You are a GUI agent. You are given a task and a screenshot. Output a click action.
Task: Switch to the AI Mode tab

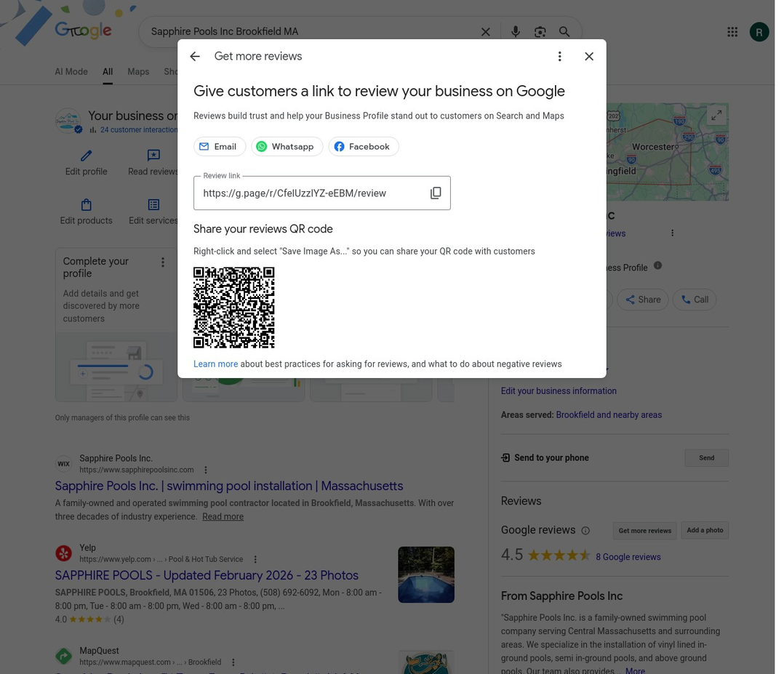click(71, 71)
